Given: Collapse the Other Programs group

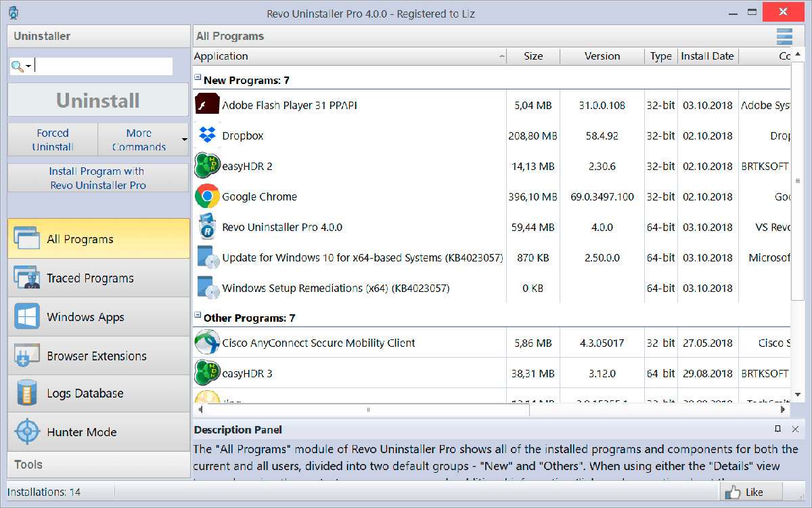Looking at the screenshot, I should coord(198,316).
